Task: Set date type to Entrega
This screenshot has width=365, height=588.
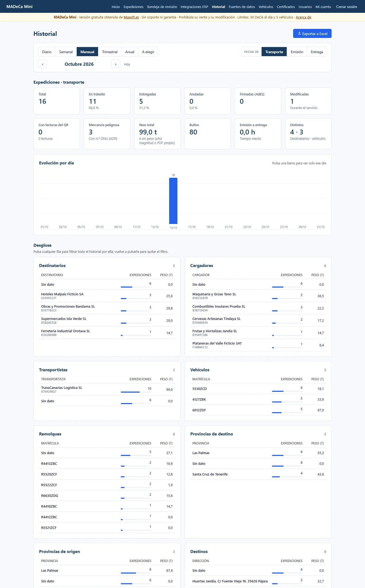Action: pyautogui.click(x=317, y=52)
